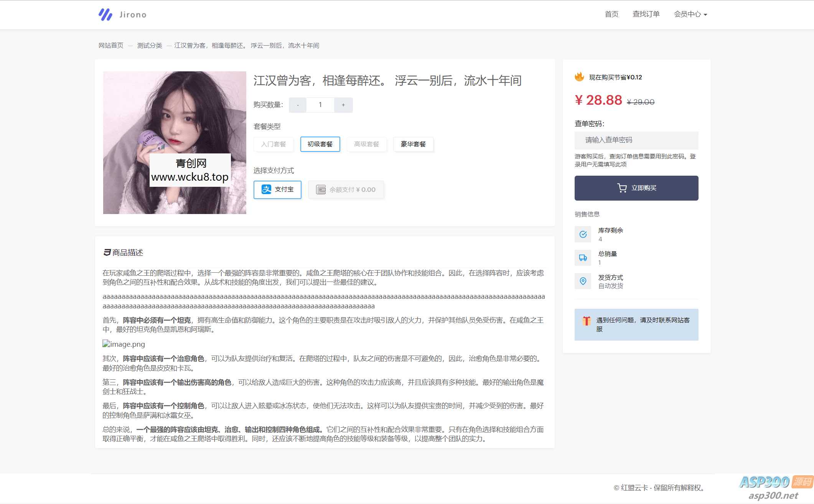The height and width of the screenshot is (504, 814).
Task: Select the 豪华套餐 package option
Action: [x=413, y=144]
